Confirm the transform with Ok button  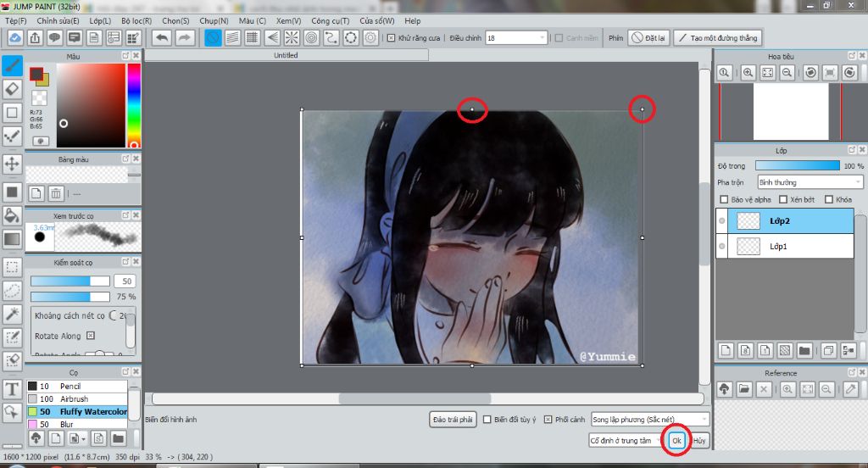click(676, 441)
